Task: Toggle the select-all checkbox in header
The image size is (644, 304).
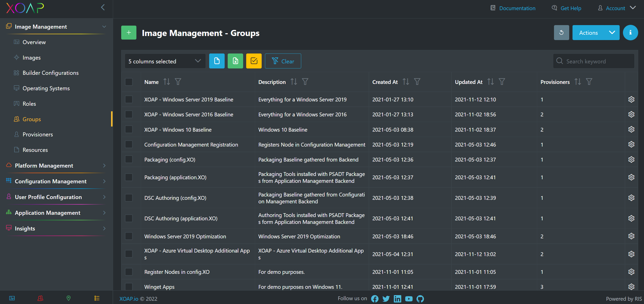Action: coord(129,82)
